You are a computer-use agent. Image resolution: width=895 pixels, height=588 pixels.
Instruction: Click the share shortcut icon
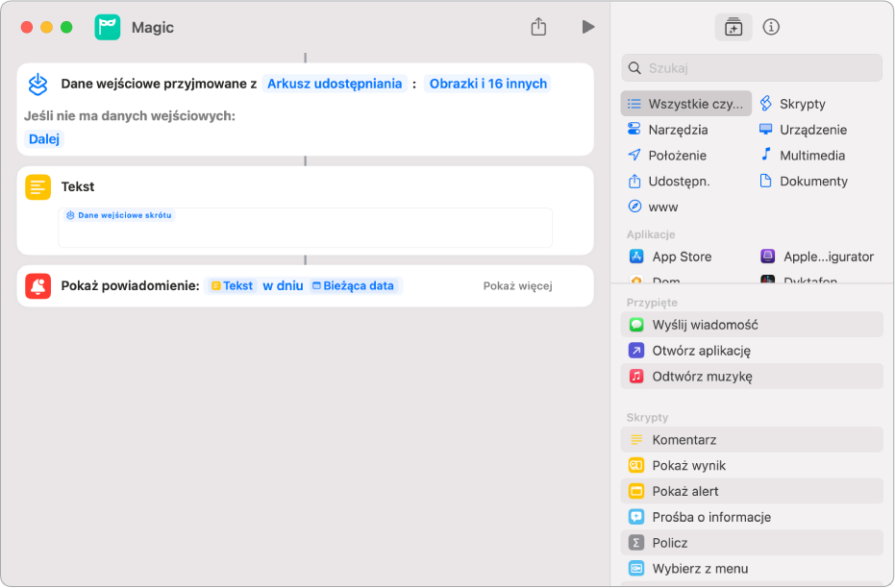pos(538,27)
